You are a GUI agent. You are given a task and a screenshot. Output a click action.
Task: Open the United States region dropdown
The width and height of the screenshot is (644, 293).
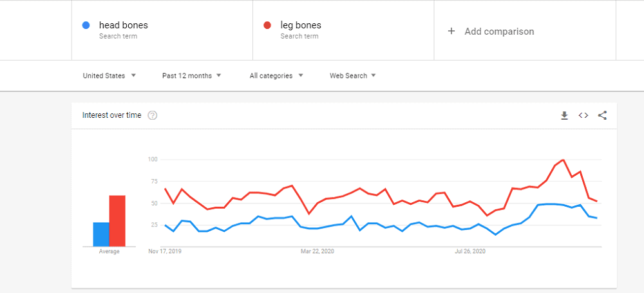[x=109, y=75]
